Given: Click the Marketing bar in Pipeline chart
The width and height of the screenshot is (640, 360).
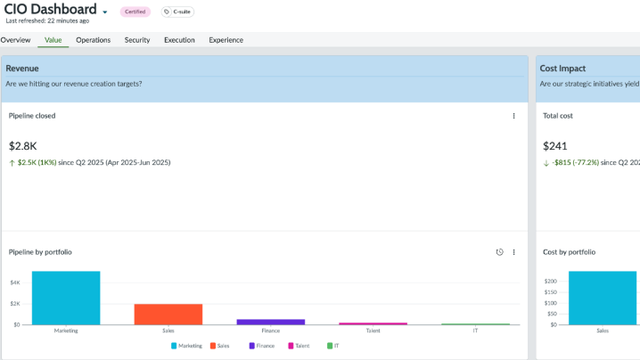Looking at the screenshot, I should point(66,298).
